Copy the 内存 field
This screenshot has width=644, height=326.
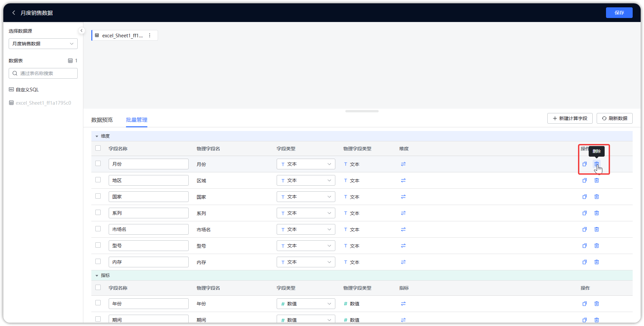point(584,262)
